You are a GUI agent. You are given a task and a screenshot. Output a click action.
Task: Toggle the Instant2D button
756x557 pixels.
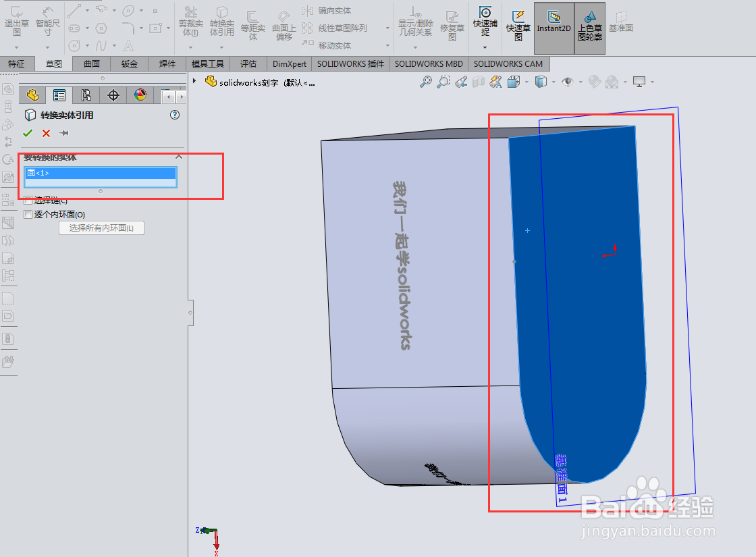(x=554, y=28)
